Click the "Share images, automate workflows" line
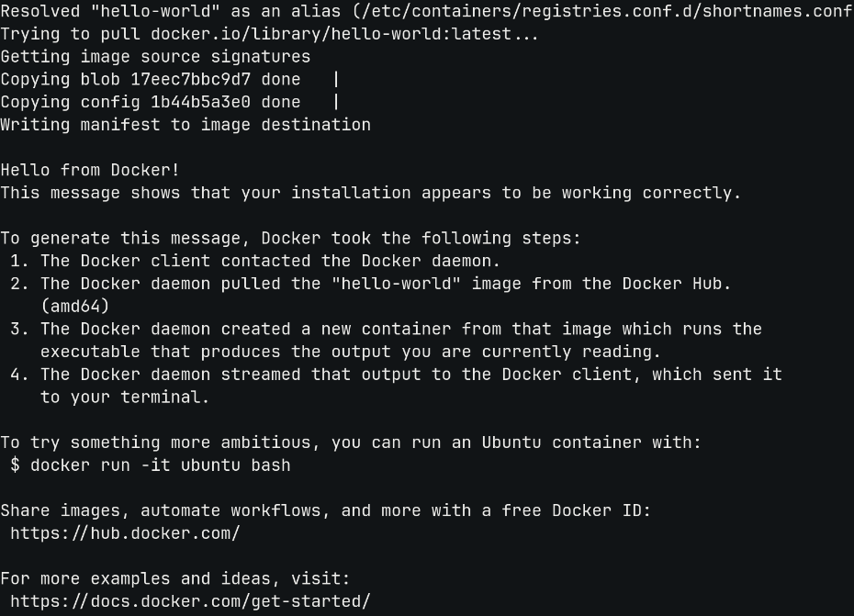The width and height of the screenshot is (854, 616). click(x=325, y=510)
